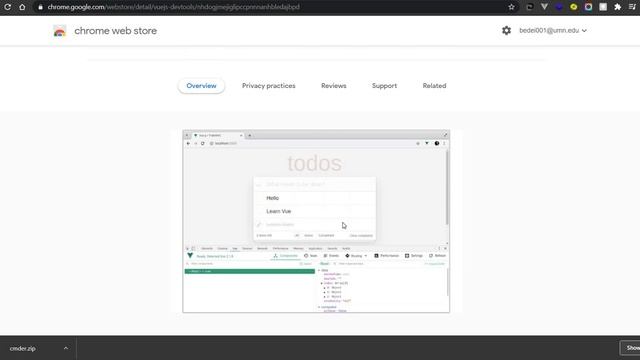The image size is (640, 360).
Task: Go to the browser home page
Action: click(x=22, y=7)
